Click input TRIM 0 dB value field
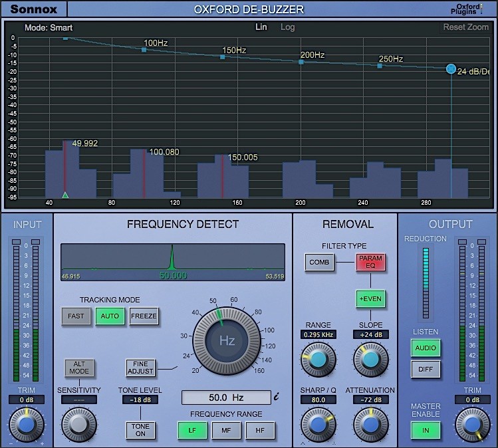Image resolution: width=498 pixels, height=448 pixels. [27, 399]
